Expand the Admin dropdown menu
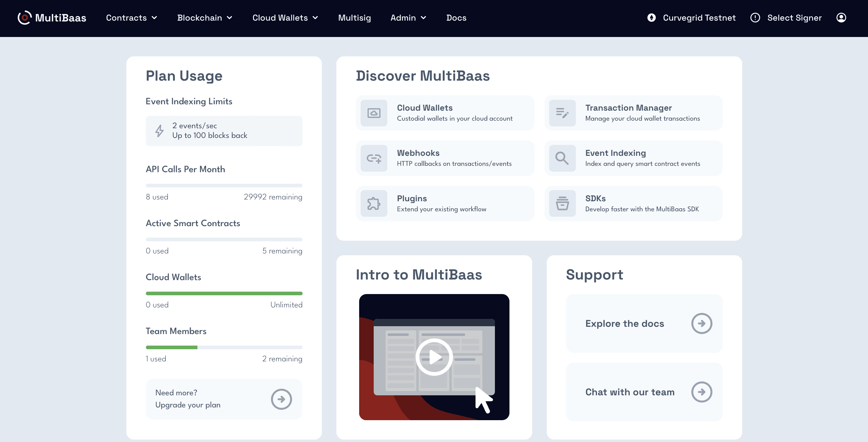 (x=408, y=18)
